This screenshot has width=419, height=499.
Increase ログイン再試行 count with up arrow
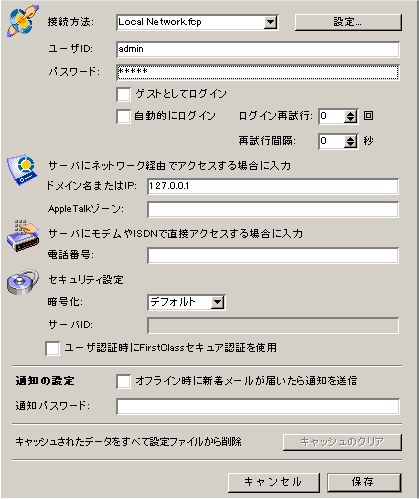tap(350, 113)
